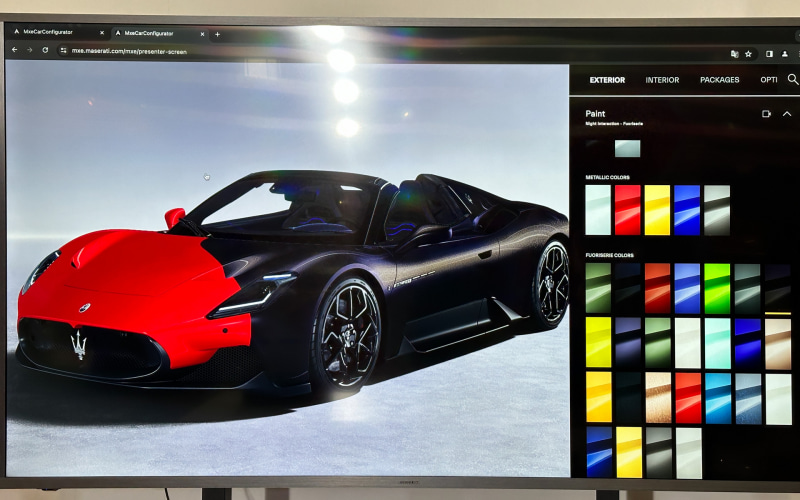Reload the page with the refresh icon
This screenshot has width=800, height=500.
(45, 50)
